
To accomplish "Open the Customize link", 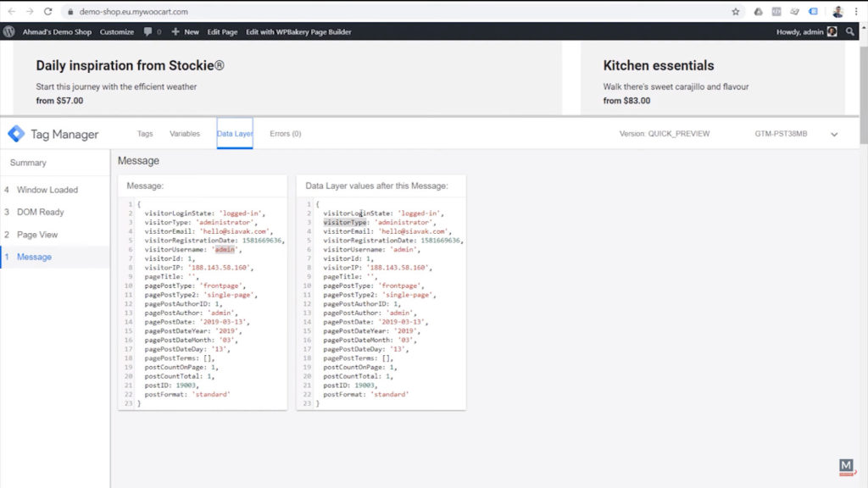I will click(116, 31).
